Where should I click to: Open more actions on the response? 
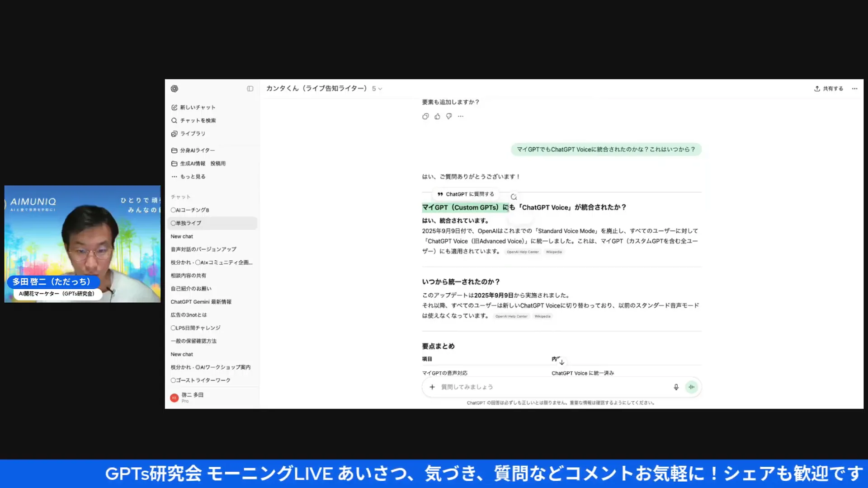461,116
